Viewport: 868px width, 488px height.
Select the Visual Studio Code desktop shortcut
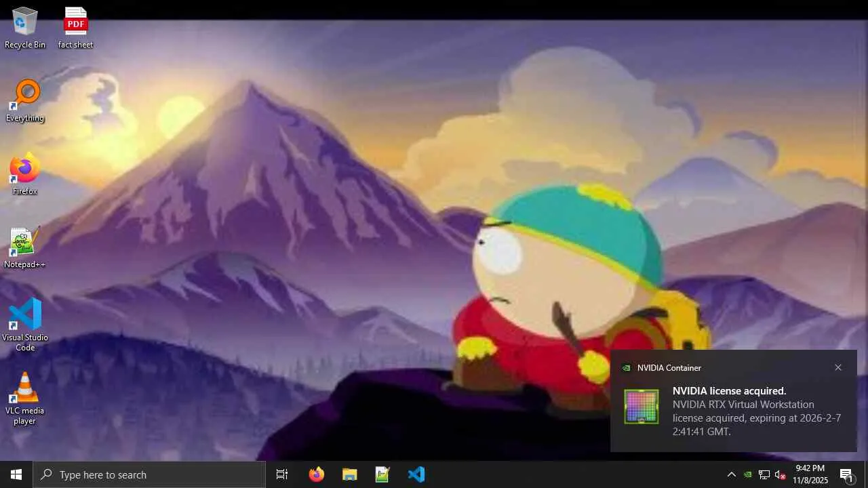[x=25, y=325]
